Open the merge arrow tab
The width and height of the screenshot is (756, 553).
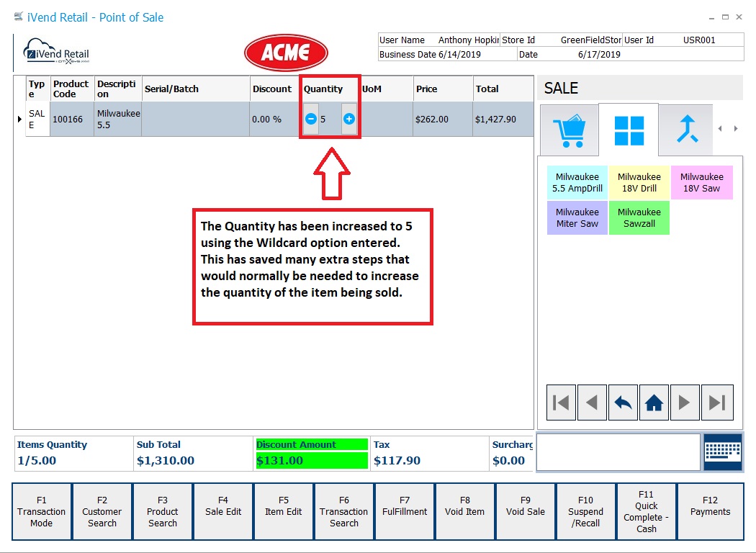pos(687,130)
